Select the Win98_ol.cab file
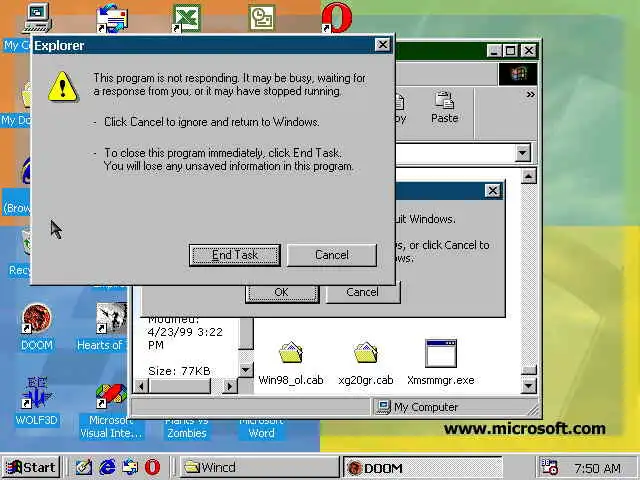 pos(291,362)
